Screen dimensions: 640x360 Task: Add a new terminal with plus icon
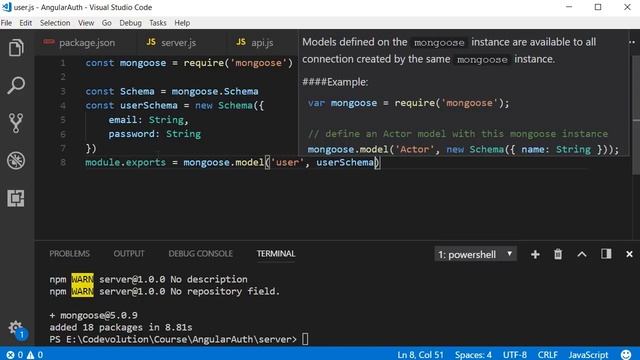click(x=535, y=254)
